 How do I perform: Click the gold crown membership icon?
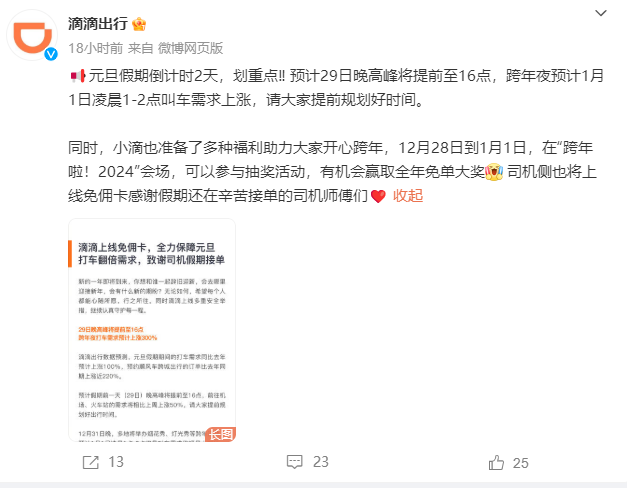(x=139, y=24)
